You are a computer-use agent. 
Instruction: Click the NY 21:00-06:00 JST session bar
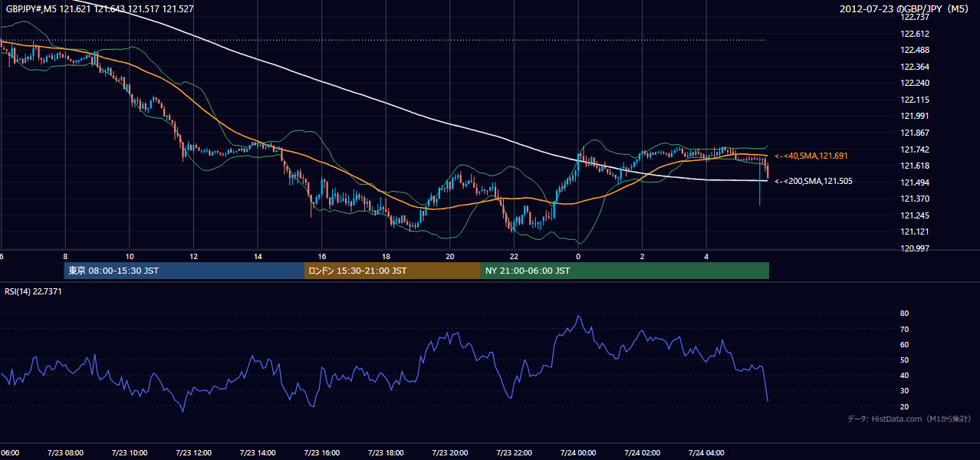click(x=625, y=271)
